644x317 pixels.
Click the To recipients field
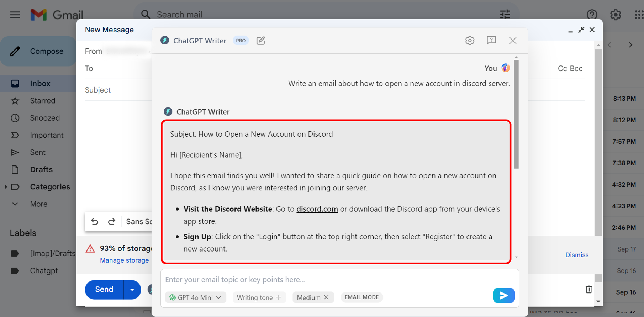(118, 69)
